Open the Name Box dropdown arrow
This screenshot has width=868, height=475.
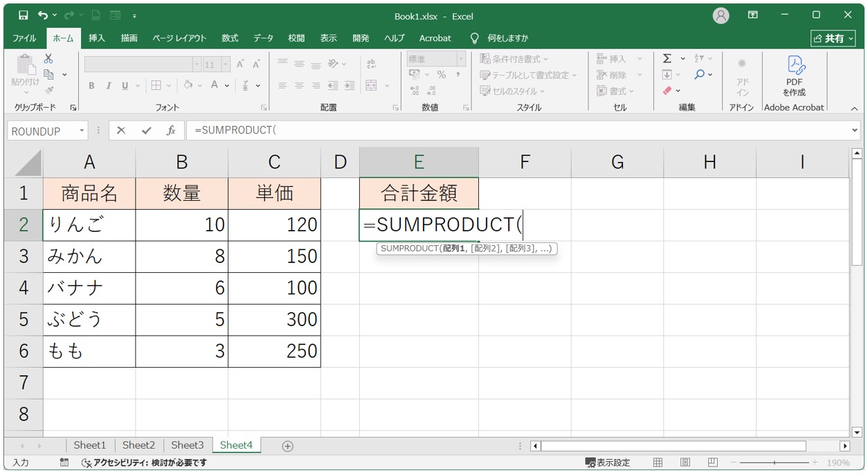[82, 131]
